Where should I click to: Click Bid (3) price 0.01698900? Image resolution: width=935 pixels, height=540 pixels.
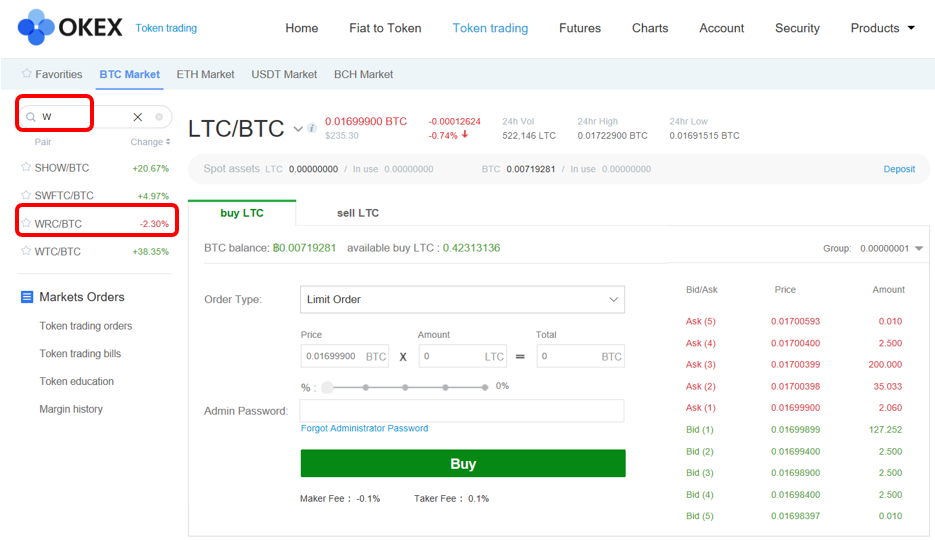point(795,473)
